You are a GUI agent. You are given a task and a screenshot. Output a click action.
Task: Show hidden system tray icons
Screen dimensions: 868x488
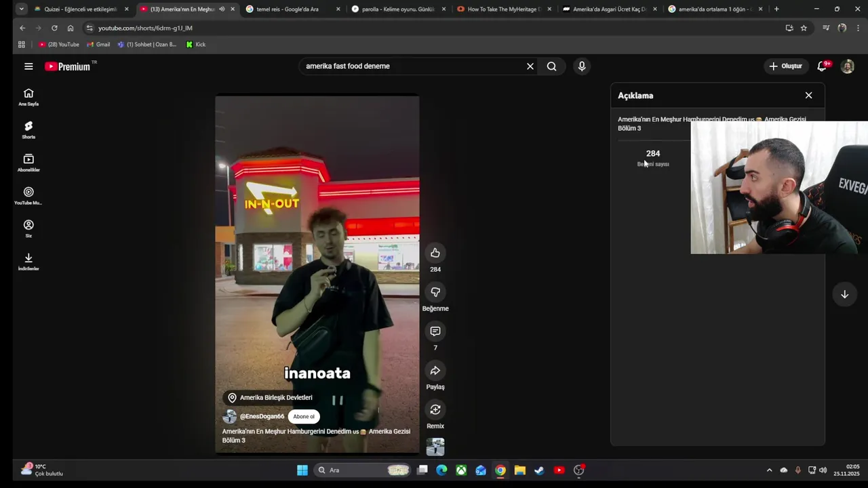pyautogui.click(x=769, y=470)
